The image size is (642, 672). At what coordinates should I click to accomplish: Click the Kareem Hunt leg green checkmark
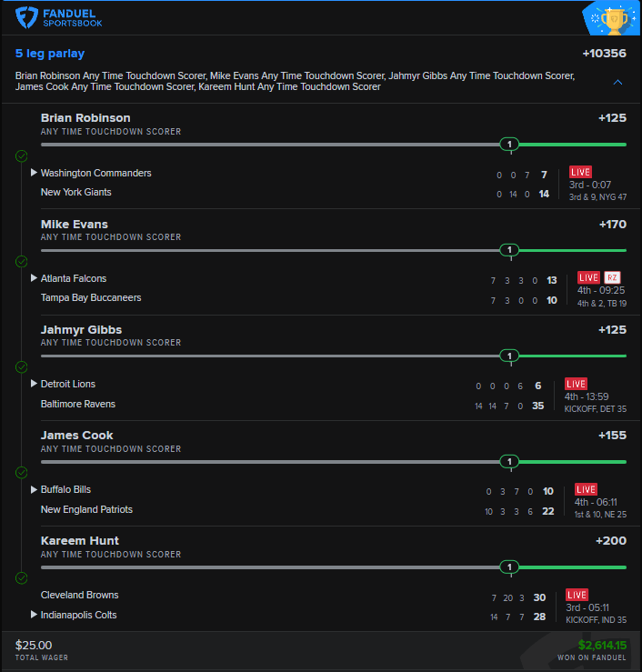coord(22,578)
